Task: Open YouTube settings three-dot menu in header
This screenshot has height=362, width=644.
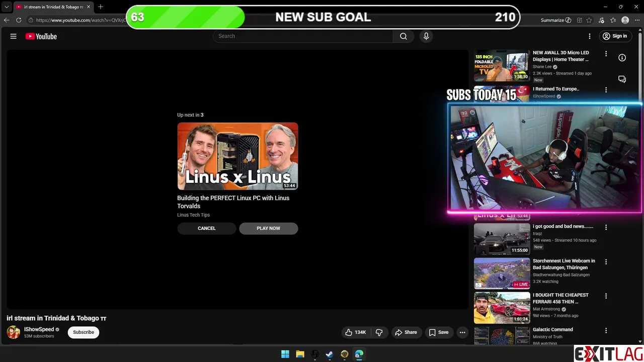Action: pos(590,36)
